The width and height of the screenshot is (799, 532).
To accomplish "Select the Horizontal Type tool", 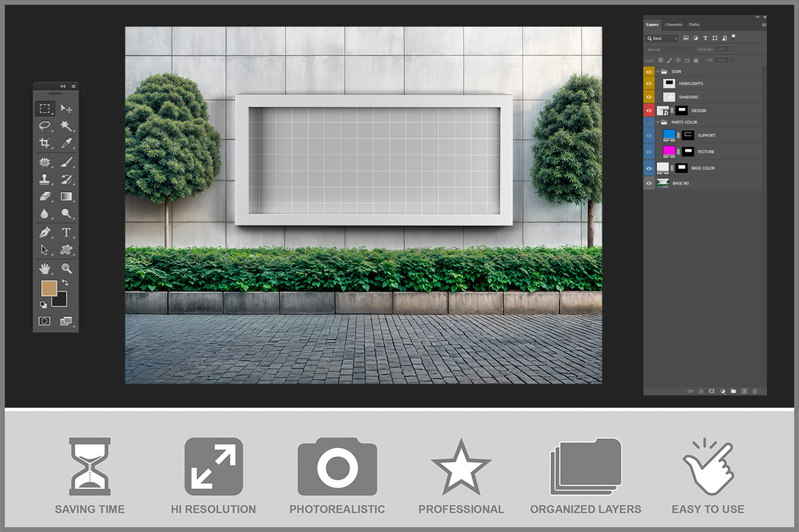I will tap(66, 232).
